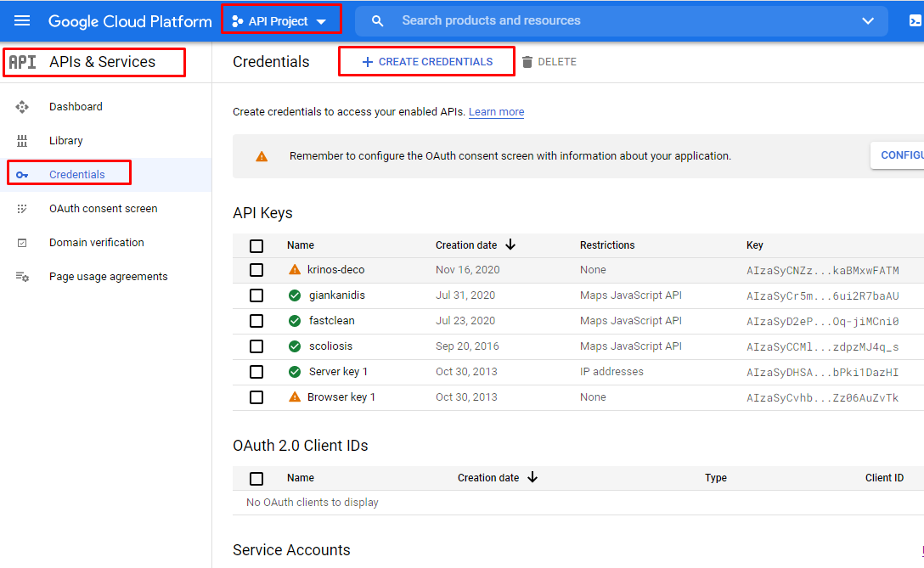
Task: Open the giankanidis key name
Action: (337, 295)
